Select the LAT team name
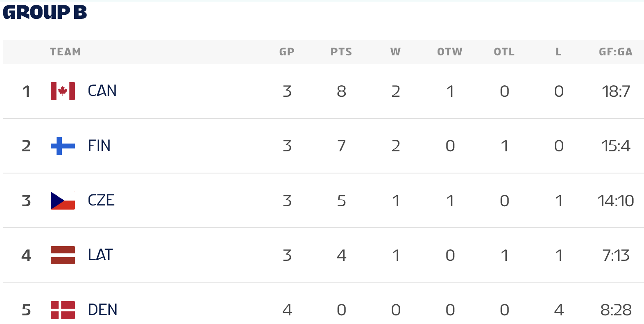The width and height of the screenshot is (644, 324). coord(100,255)
